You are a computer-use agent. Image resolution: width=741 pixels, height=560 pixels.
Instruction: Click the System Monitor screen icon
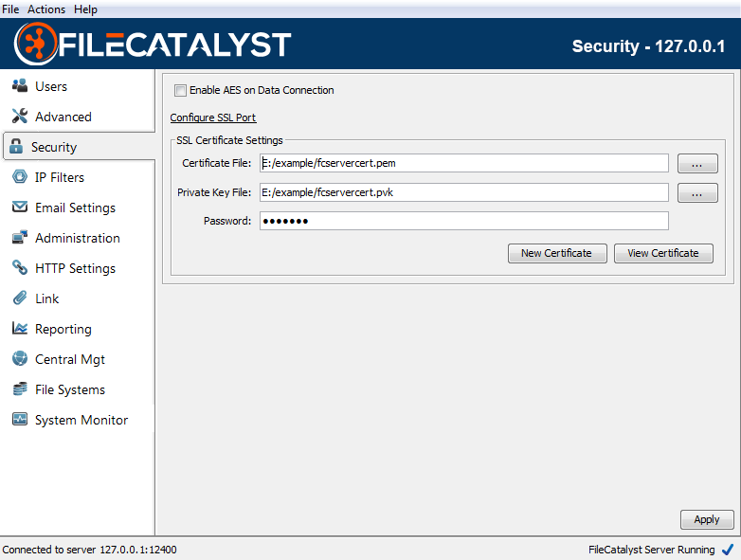click(20, 419)
